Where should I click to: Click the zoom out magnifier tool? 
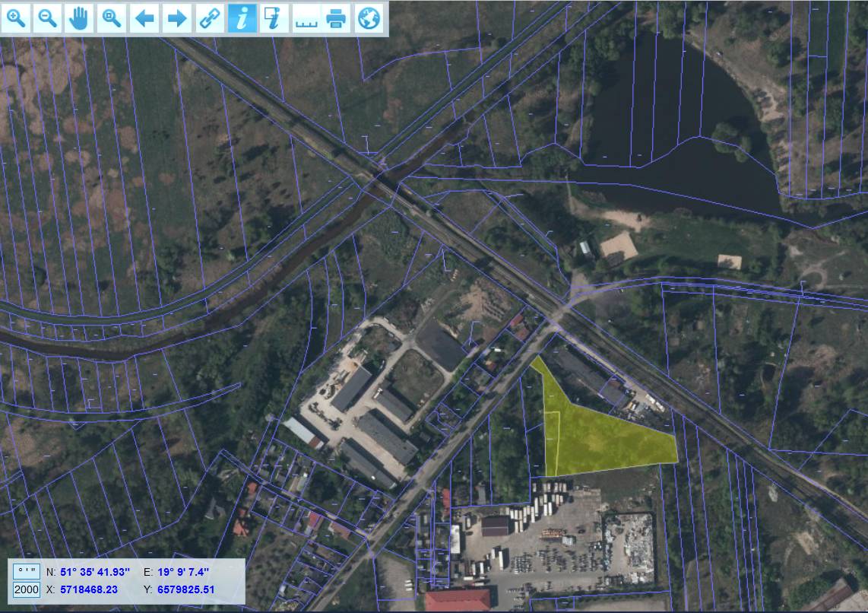(x=48, y=18)
